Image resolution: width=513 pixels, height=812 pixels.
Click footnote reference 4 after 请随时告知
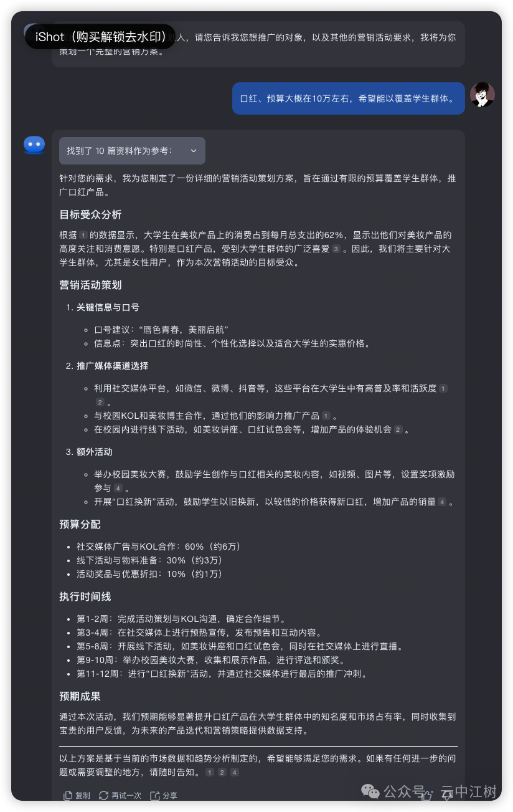point(235,772)
